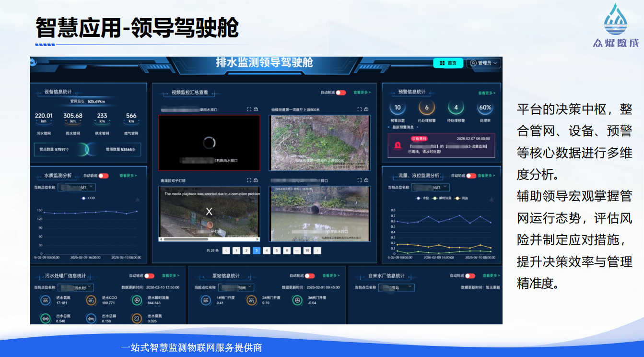Click the 3#闸门开度 indicator icon

297,300
